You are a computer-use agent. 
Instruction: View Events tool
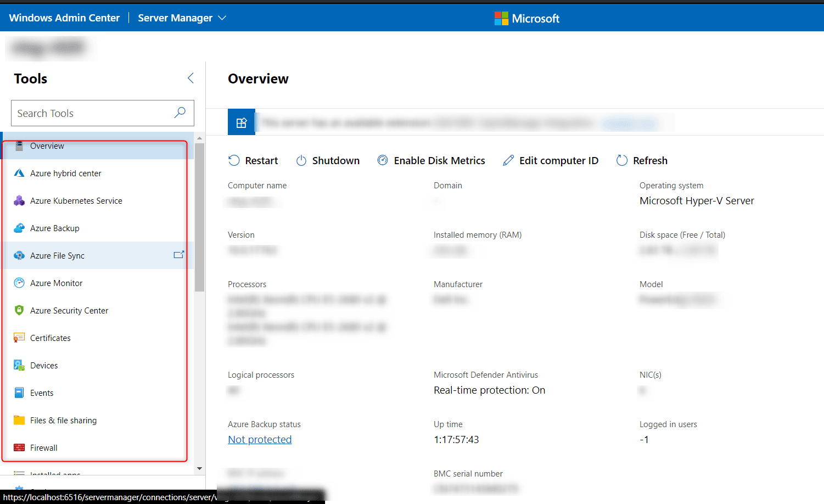coord(97,393)
